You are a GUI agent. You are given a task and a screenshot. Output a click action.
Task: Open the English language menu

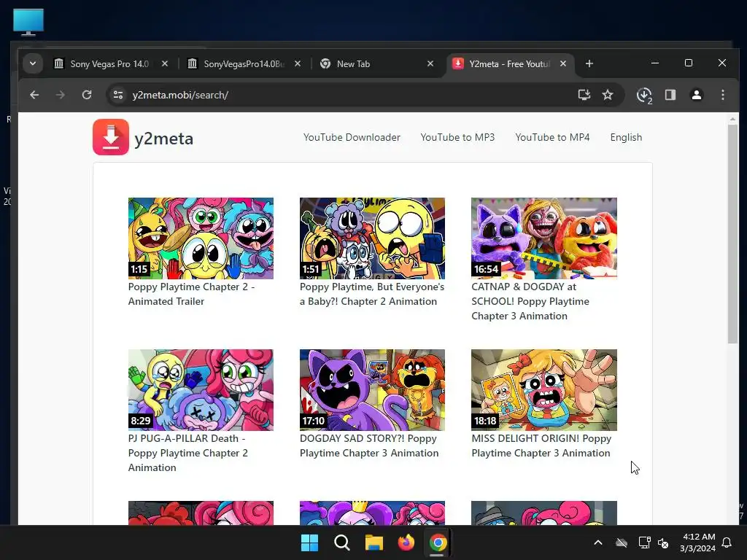[x=626, y=137]
